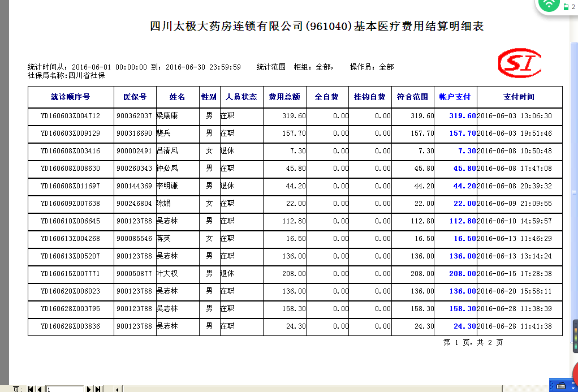The image size is (578, 392).
Task: Click the 费用总额 column header
Action: point(284,97)
